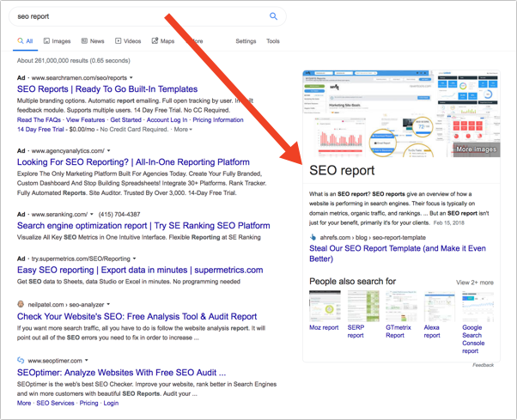Expand the searchramen.com ad dropdown arrow
The height and width of the screenshot is (420, 517).
click(x=131, y=78)
